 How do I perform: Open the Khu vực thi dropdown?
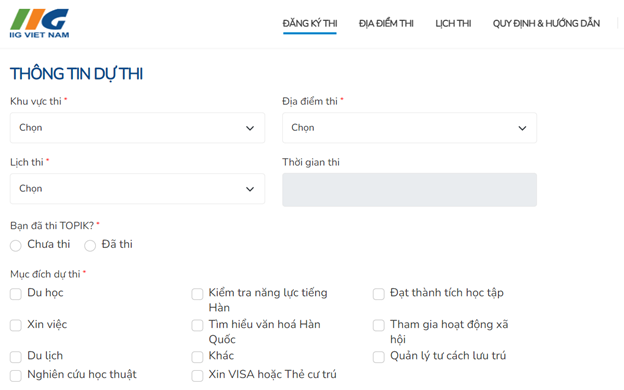point(137,128)
